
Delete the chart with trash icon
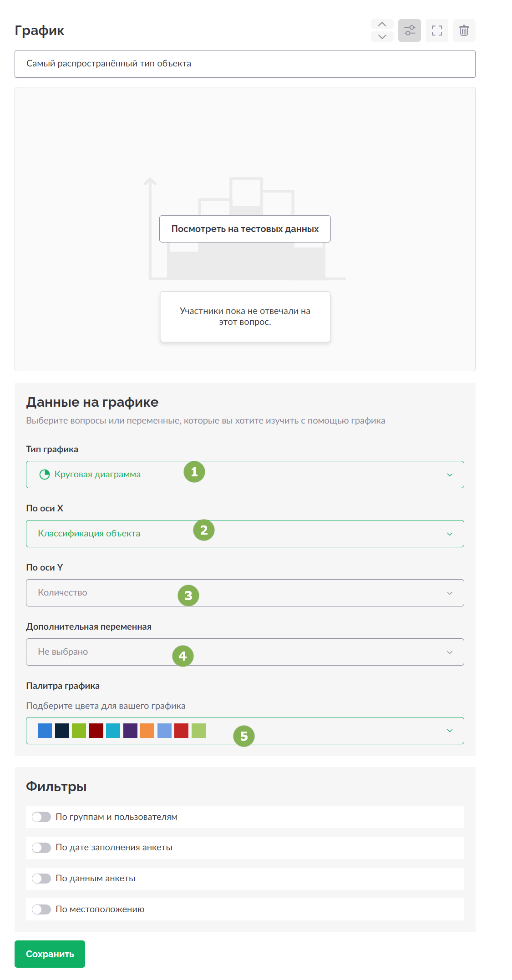pos(464,30)
